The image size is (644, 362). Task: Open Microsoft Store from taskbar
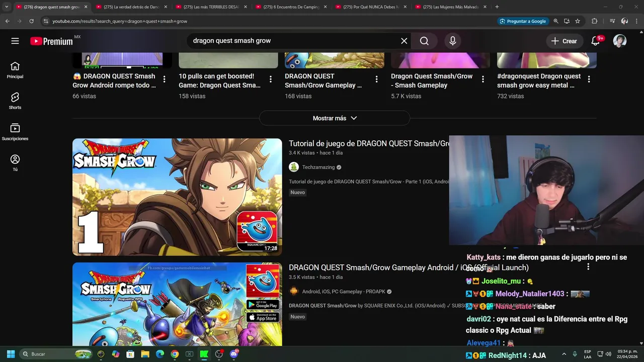pyautogui.click(x=130, y=354)
